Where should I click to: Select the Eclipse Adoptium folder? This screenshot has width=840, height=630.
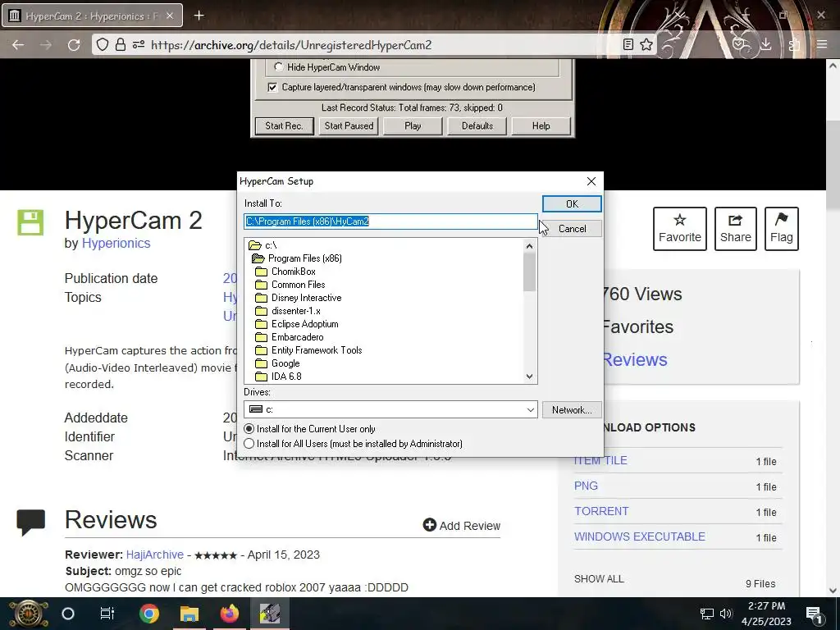297,324
